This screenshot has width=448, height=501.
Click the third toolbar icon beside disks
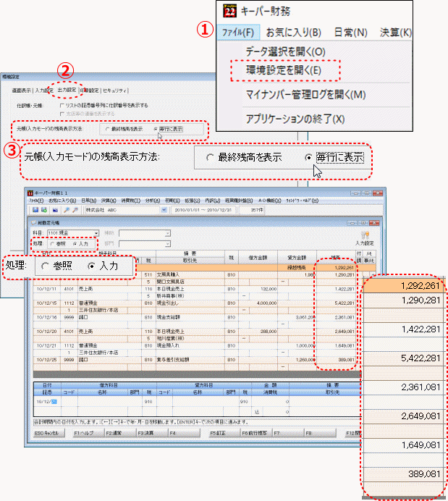(x=55, y=210)
